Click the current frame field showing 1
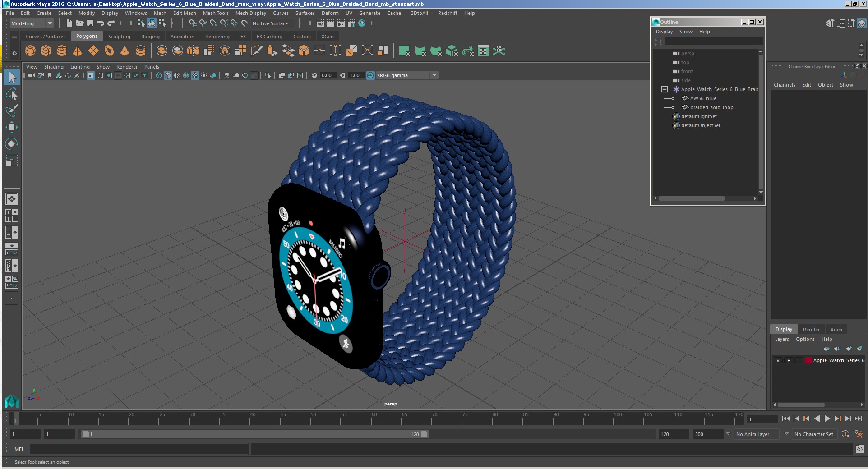The height and width of the screenshot is (469, 868). tap(762, 419)
